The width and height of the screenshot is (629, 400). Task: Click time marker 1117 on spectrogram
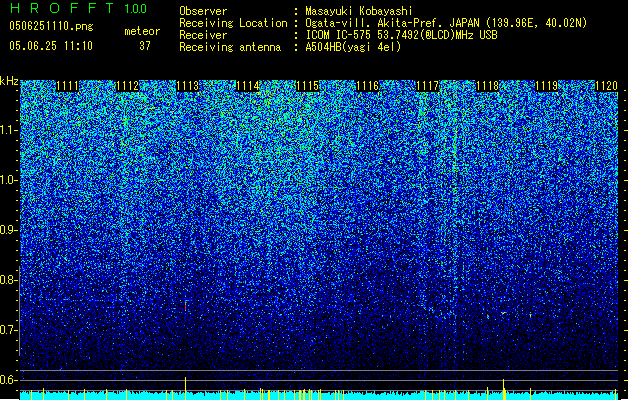[428, 86]
